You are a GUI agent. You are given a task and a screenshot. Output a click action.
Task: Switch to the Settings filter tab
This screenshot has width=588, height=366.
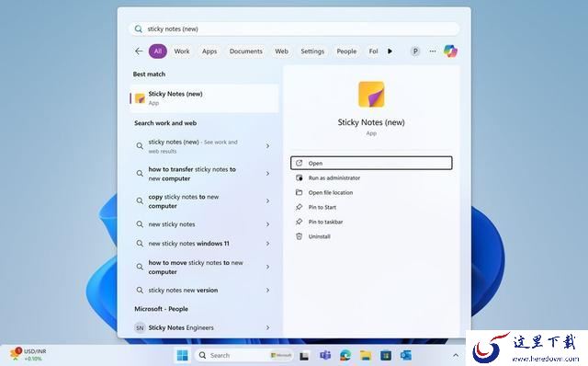pyautogui.click(x=312, y=51)
